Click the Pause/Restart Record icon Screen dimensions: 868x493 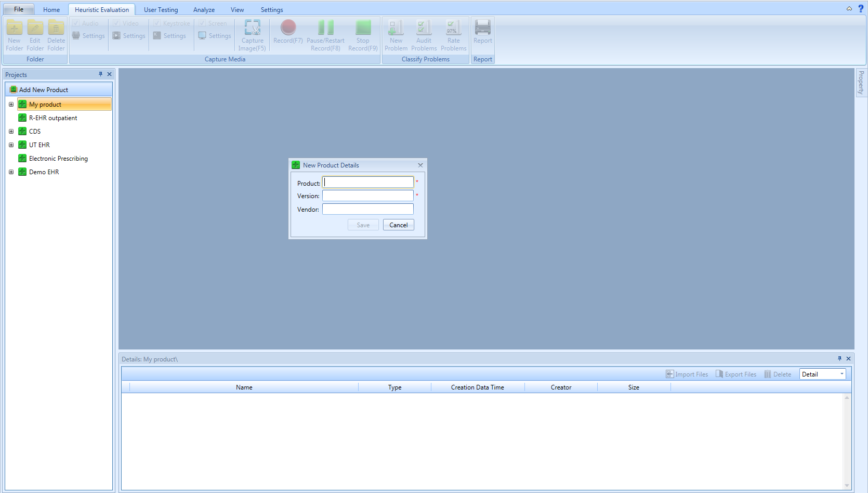(325, 28)
